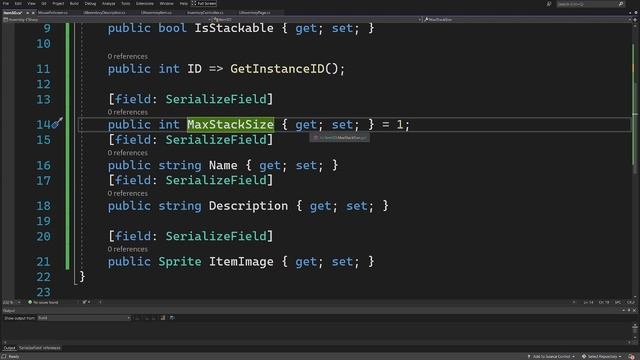Click the split editor icon at navigation bar right

coord(635,20)
